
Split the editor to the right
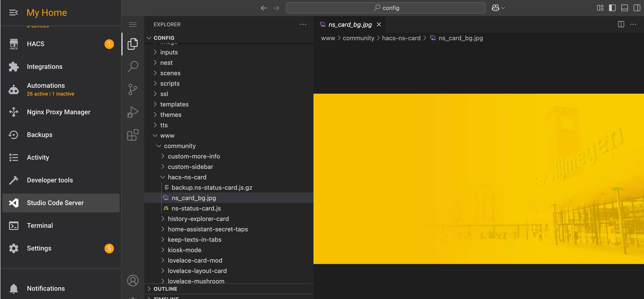[x=621, y=24]
